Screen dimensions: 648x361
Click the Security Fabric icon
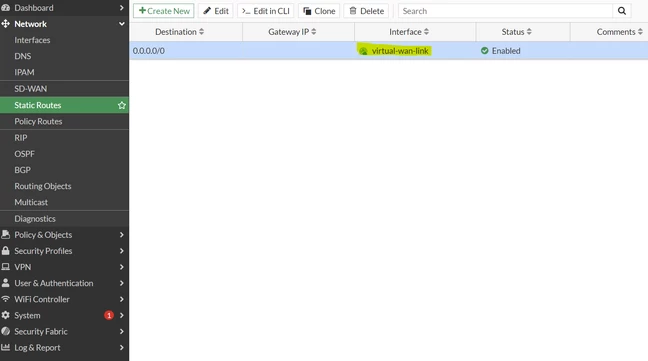tap(5, 331)
